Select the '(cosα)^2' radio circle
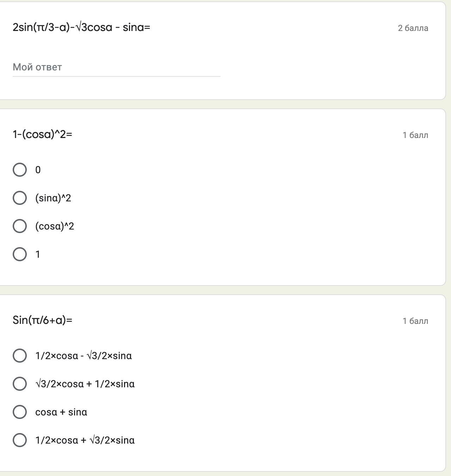This screenshot has height=476, width=451. coord(20,226)
